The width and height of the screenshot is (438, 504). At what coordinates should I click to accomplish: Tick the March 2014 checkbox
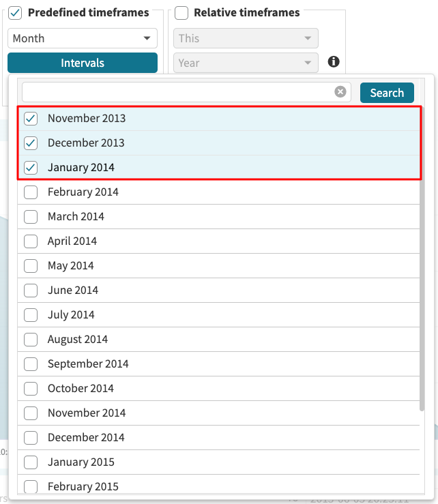tap(31, 217)
